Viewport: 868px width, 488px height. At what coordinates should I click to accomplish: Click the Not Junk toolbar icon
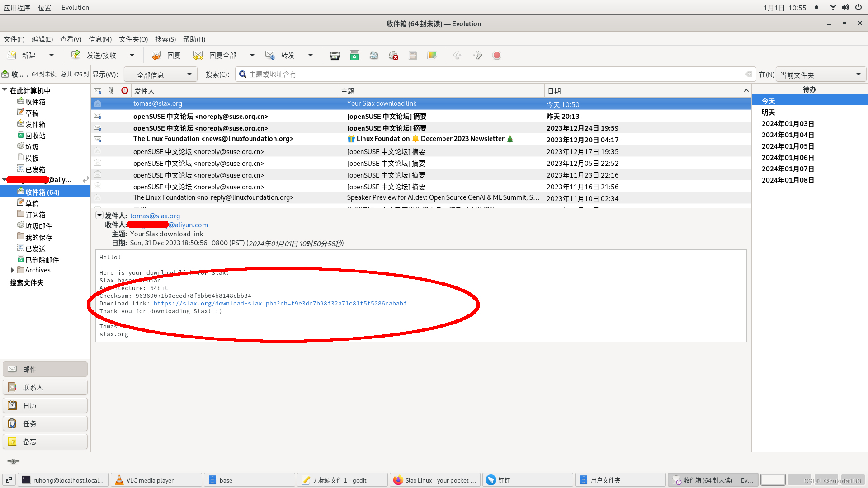(393, 55)
